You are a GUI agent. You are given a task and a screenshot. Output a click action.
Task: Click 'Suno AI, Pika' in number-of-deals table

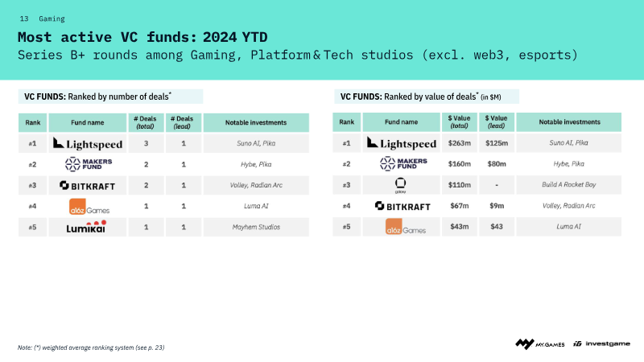click(256, 143)
